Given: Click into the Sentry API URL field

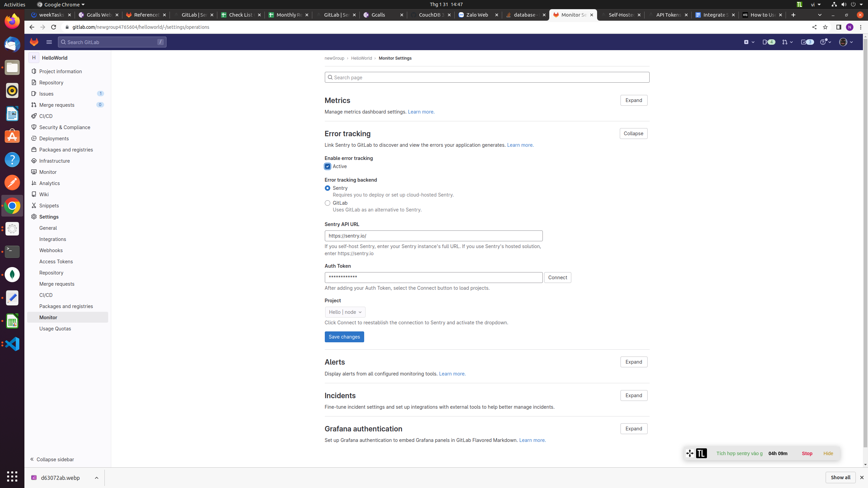Looking at the screenshot, I should pyautogui.click(x=433, y=236).
